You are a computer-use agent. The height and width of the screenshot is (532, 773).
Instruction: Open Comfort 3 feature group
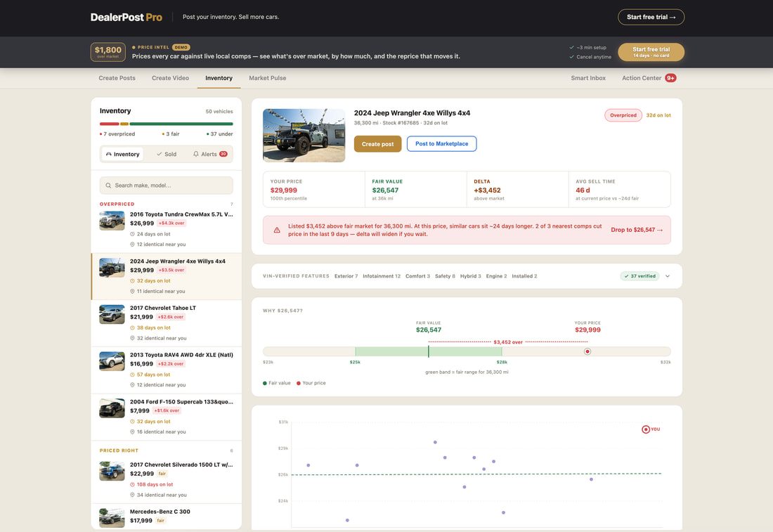(417, 276)
